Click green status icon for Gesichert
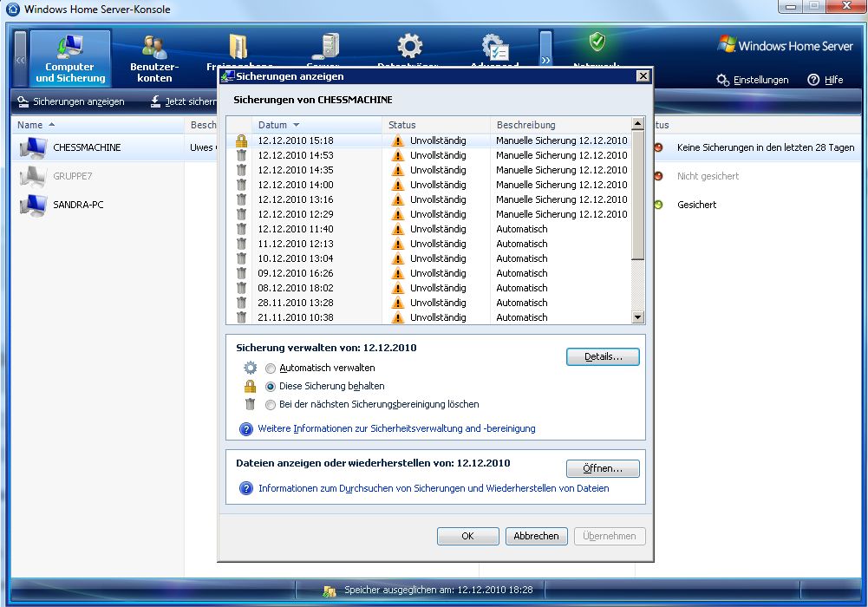This screenshot has height=607, width=868. point(659,205)
